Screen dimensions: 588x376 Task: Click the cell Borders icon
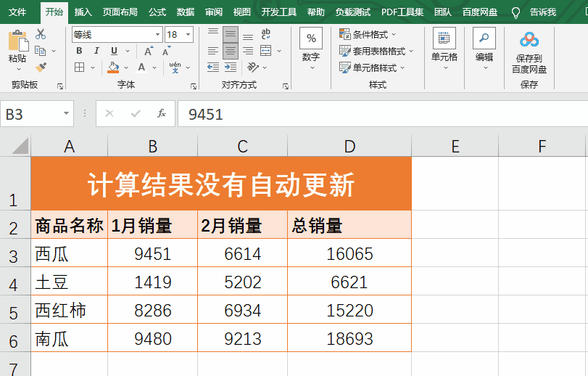[79, 68]
